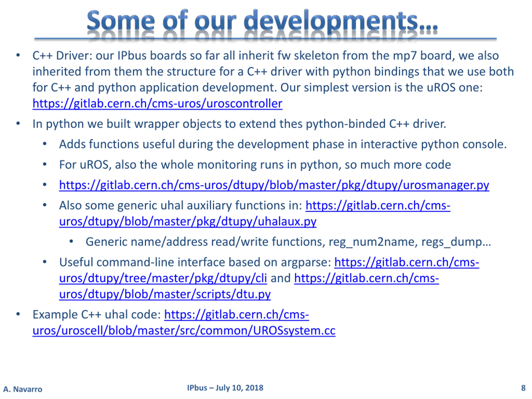
Task: Click the slide number 8
Action: point(523,388)
